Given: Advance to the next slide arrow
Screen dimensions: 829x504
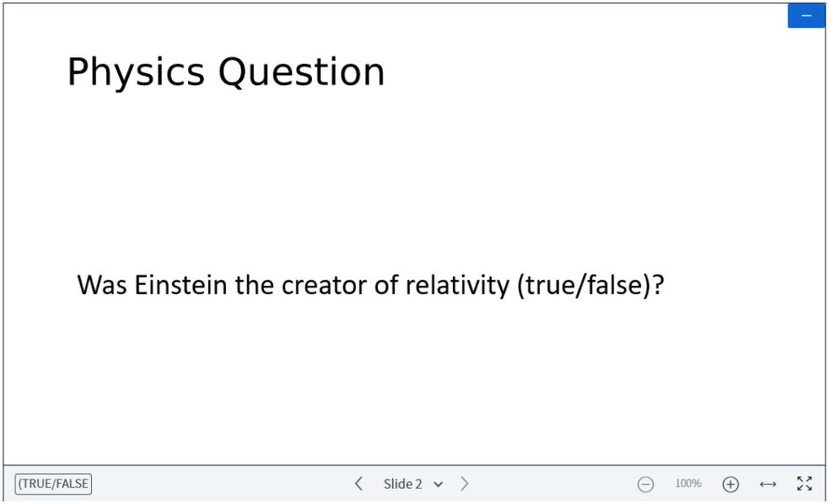Looking at the screenshot, I should [x=464, y=484].
